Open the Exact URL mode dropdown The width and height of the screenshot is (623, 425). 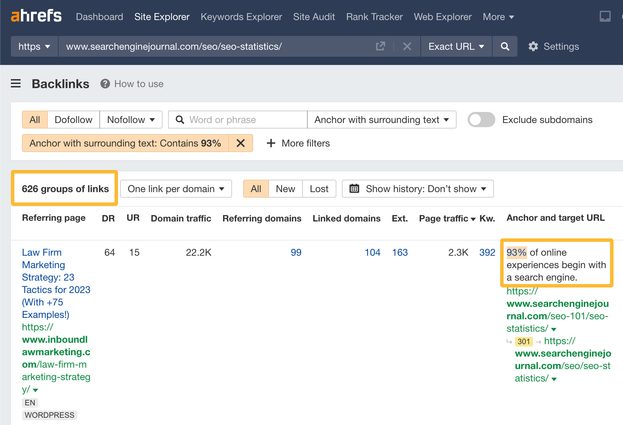click(x=456, y=46)
